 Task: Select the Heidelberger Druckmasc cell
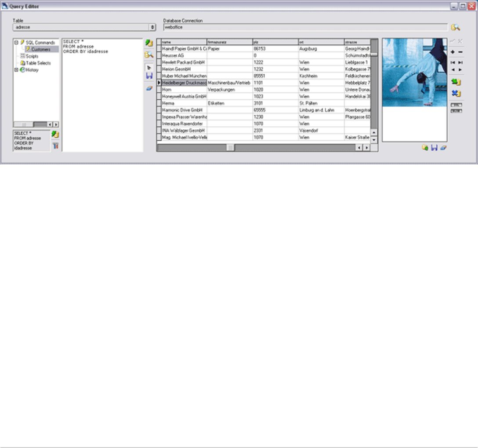click(184, 83)
